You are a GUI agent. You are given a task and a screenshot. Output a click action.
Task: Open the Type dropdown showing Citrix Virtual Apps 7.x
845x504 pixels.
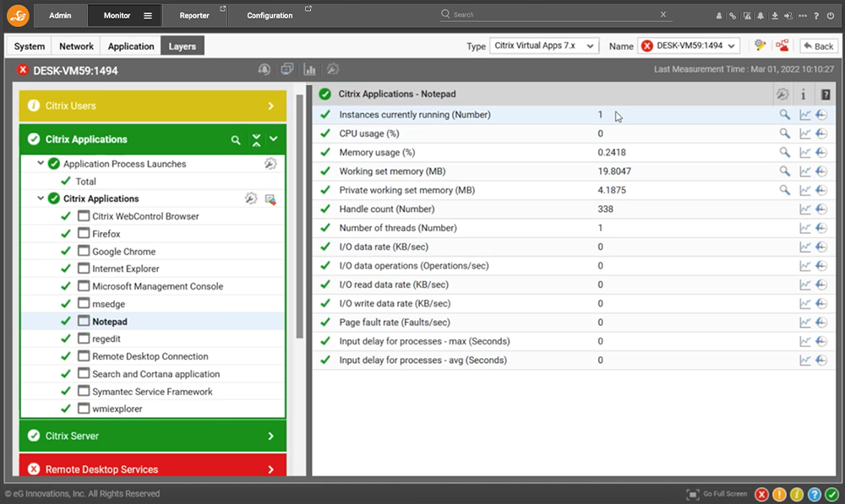click(x=544, y=46)
